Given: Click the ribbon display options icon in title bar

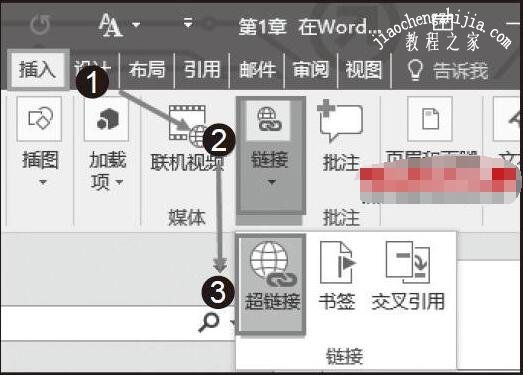Looking at the screenshot, I should click(444, 24).
